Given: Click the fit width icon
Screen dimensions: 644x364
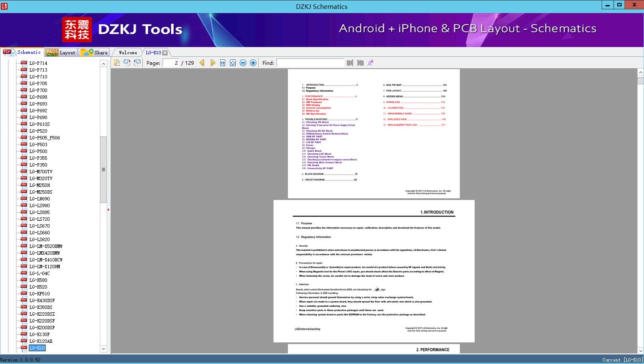Looking at the screenshot, I should 223,63.
